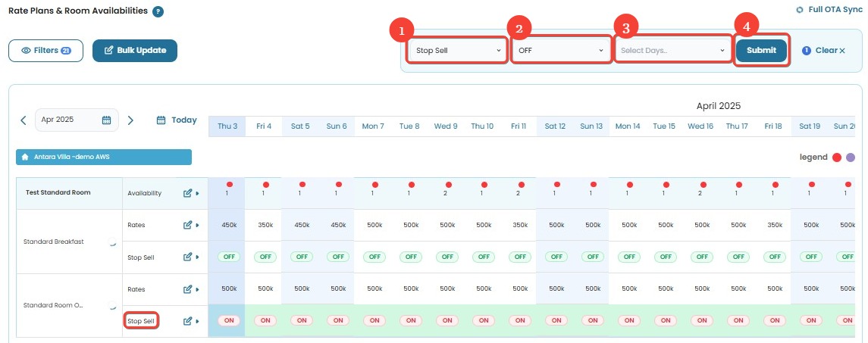Screen dimensions: 868x343
Task: Select the Wed 9 date column header
Action: (446, 126)
